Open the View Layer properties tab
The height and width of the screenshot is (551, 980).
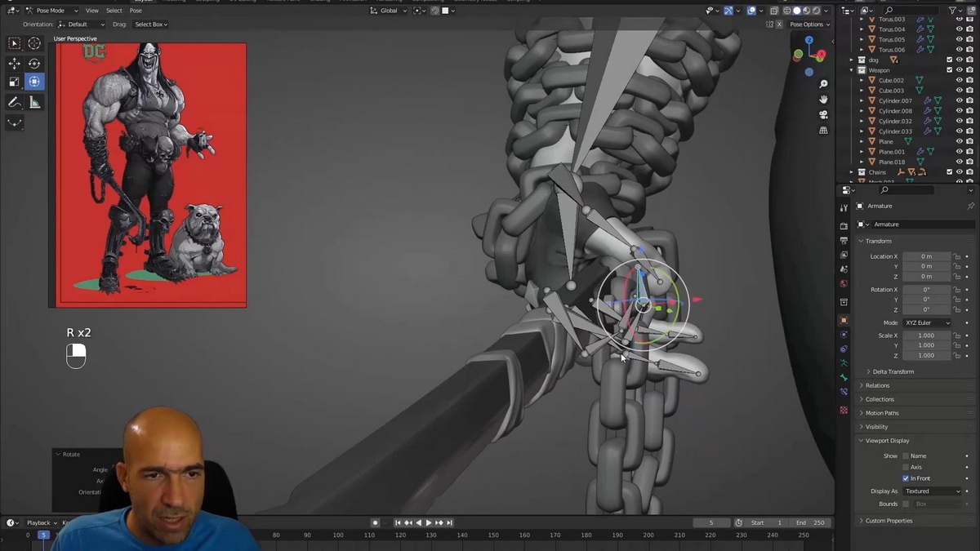[x=844, y=255]
